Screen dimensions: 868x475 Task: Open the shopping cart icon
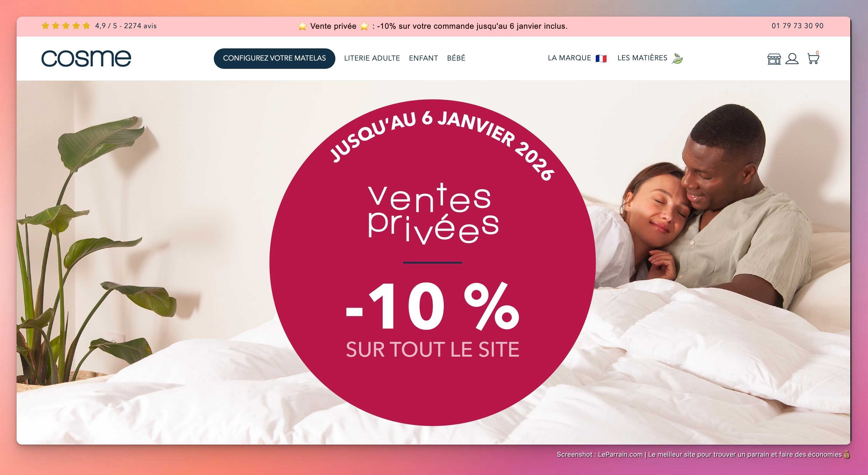click(813, 58)
